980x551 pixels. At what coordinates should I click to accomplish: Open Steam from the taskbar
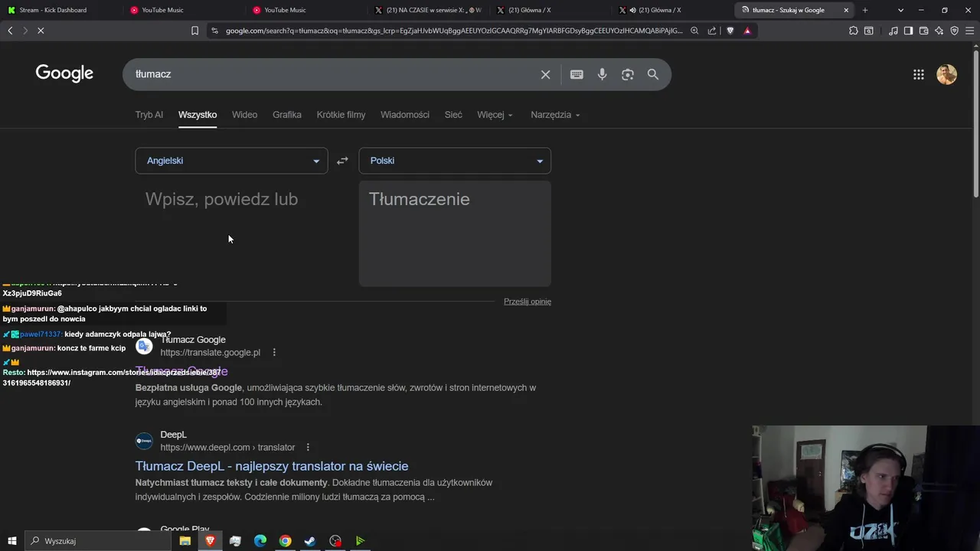click(x=310, y=541)
